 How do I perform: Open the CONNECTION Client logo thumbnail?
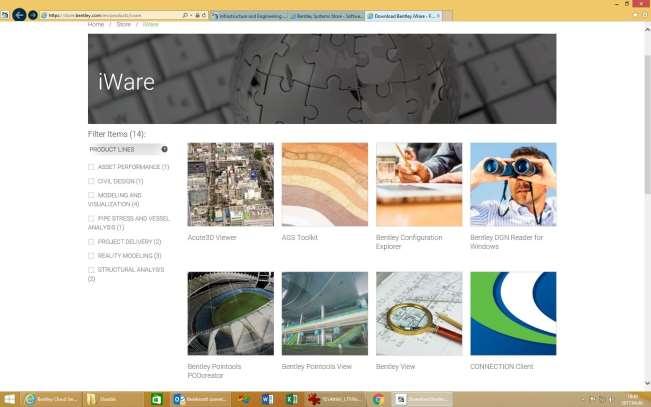tap(513, 314)
